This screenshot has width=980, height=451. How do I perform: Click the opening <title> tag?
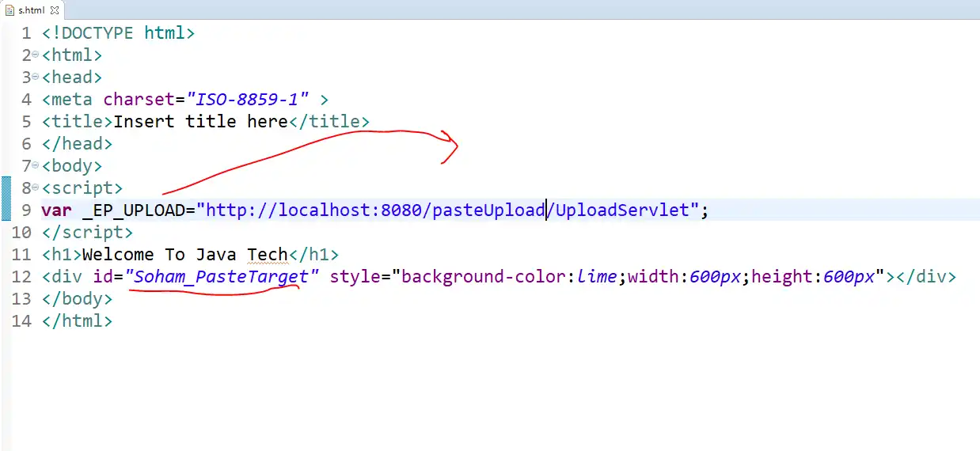coord(77,122)
